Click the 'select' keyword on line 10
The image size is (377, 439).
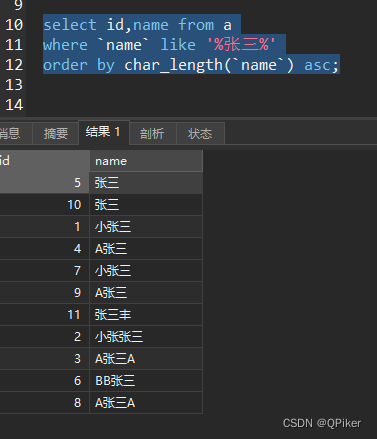pyautogui.click(x=70, y=25)
